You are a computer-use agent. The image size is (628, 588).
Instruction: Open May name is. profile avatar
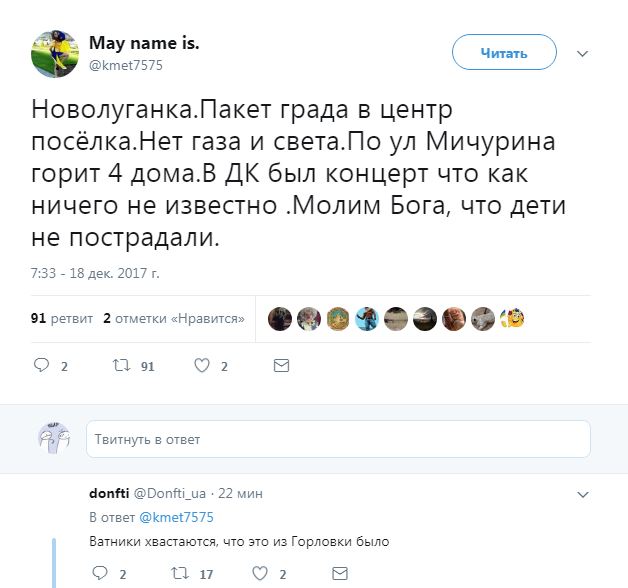coord(56,54)
